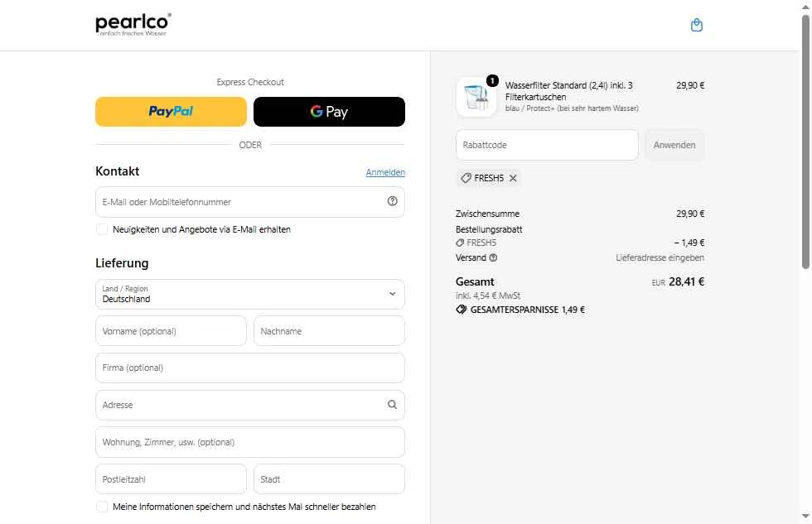Image resolution: width=812 pixels, height=524 pixels.
Task: Click the help icon in email field
Action: click(x=392, y=201)
